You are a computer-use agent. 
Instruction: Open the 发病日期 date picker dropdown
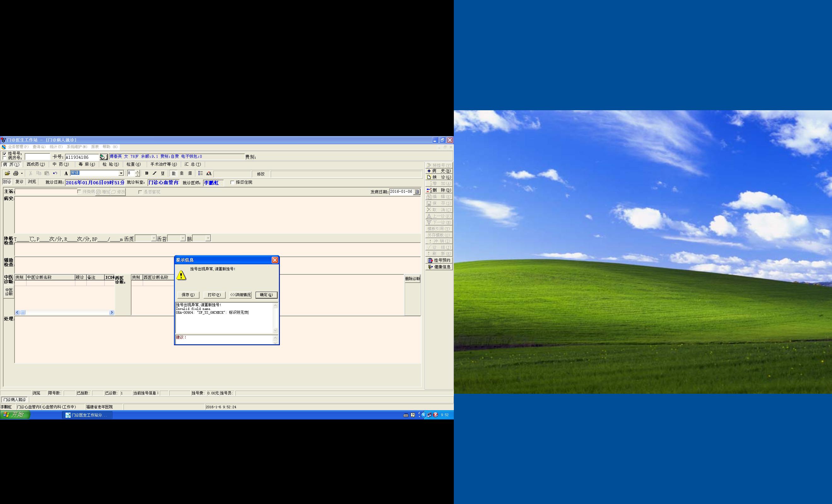(417, 192)
